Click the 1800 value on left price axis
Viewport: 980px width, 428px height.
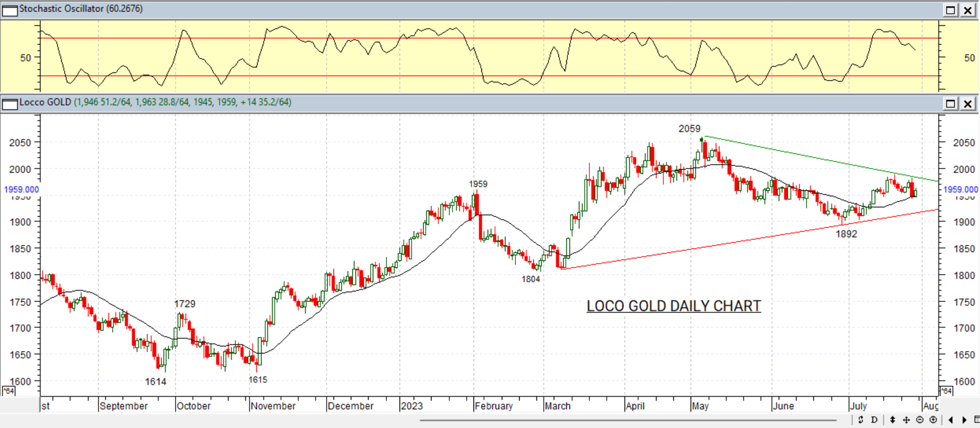pyautogui.click(x=20, y=276)
